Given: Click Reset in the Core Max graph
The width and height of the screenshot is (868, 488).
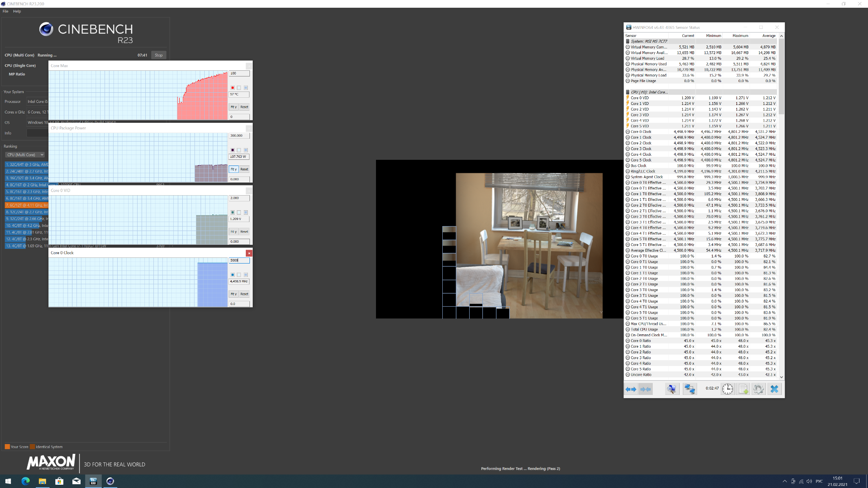Looking at the screenshot, I should (244, 107).
